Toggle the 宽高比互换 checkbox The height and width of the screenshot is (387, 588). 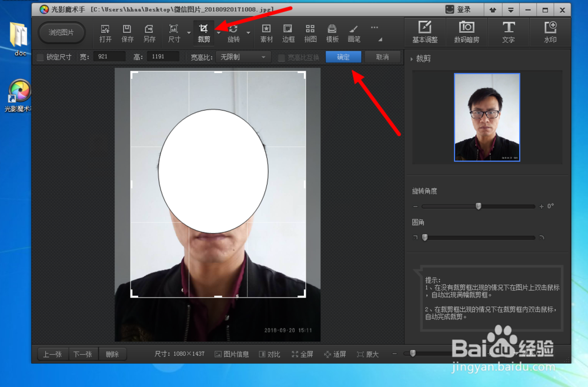pos(281,58)
